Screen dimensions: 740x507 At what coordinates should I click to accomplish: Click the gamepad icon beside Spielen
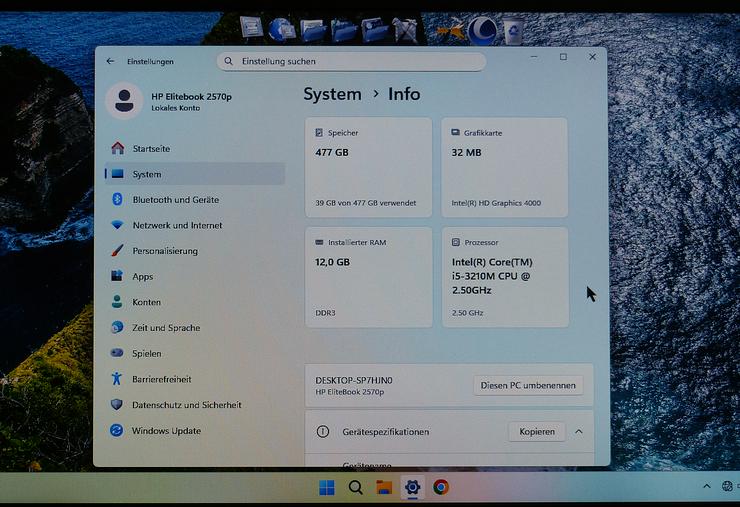pos(117,353)
